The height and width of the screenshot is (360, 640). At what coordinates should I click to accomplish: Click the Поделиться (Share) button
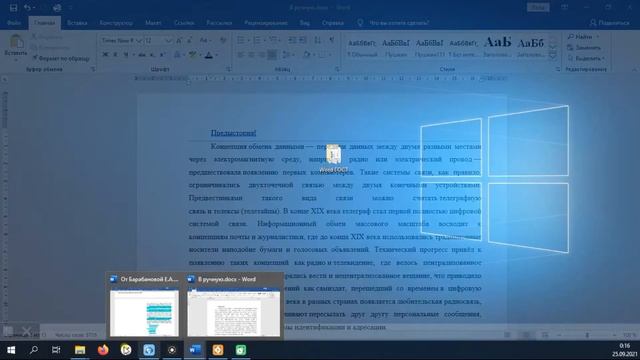click(610, 23)
